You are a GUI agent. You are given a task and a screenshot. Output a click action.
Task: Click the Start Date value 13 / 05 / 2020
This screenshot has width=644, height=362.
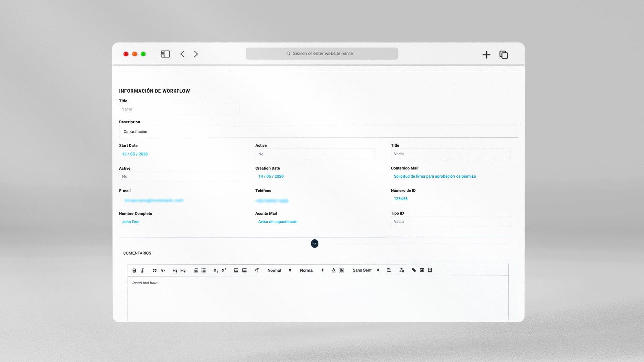[135, 154]
